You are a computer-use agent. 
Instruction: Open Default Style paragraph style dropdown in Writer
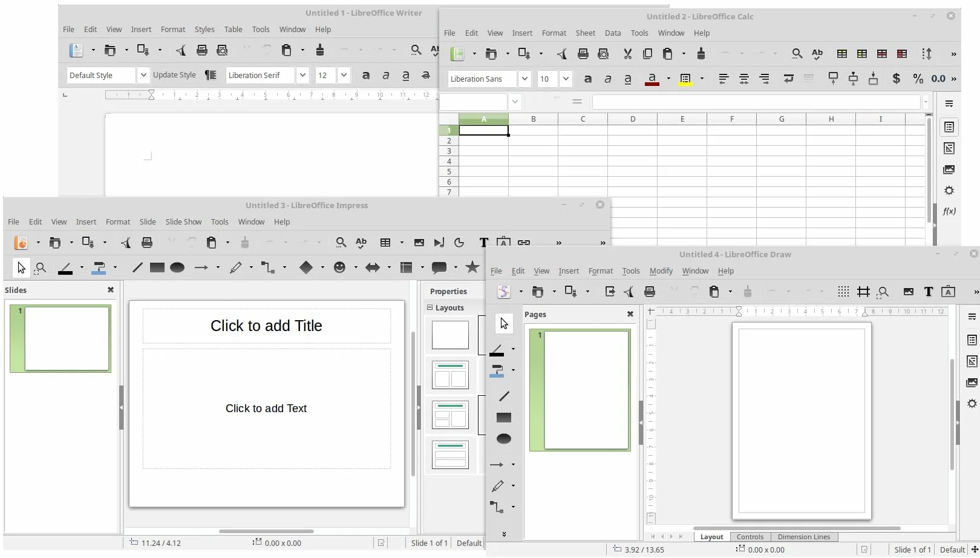[143, 75]
